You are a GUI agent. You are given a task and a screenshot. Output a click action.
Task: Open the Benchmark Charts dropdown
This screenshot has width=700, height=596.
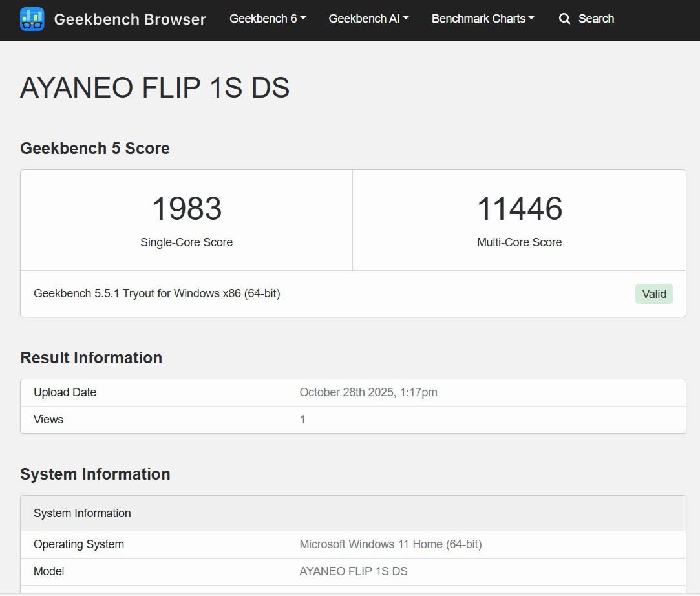point(483,19)
